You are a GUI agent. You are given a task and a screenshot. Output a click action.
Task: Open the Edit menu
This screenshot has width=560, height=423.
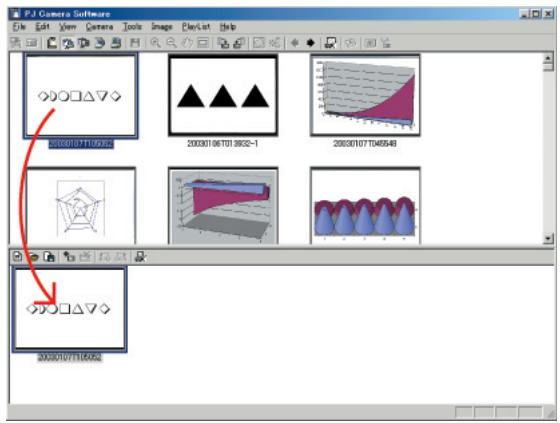pyautogui.click(x=42, y=27)
